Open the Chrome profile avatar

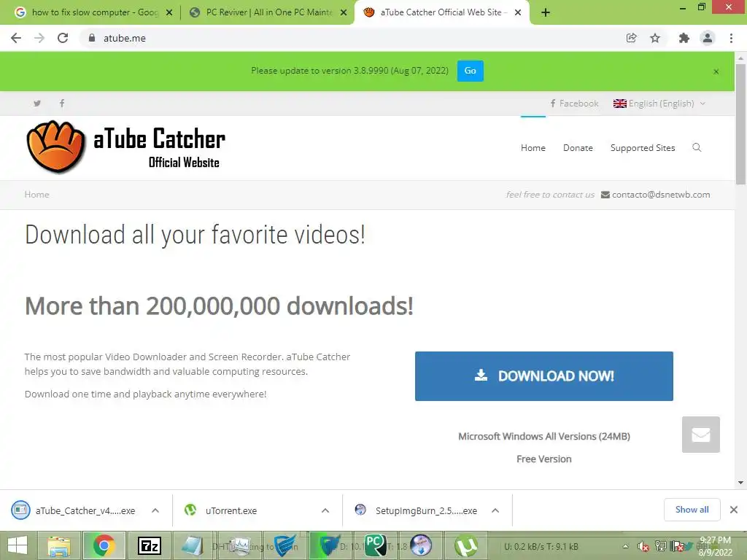pyautogui.click(x=708, y=38)
